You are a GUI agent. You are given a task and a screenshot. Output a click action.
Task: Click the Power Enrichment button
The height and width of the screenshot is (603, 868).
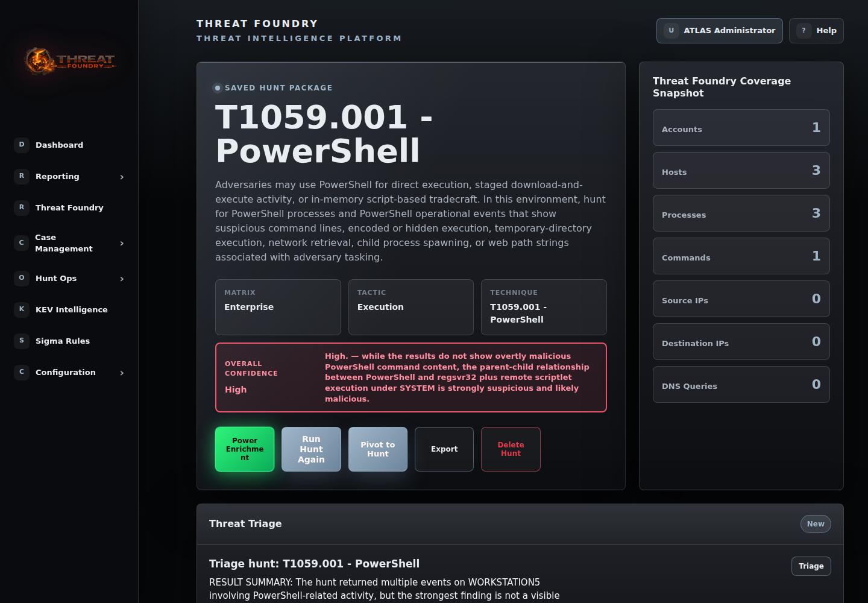[x=245, y=449]
